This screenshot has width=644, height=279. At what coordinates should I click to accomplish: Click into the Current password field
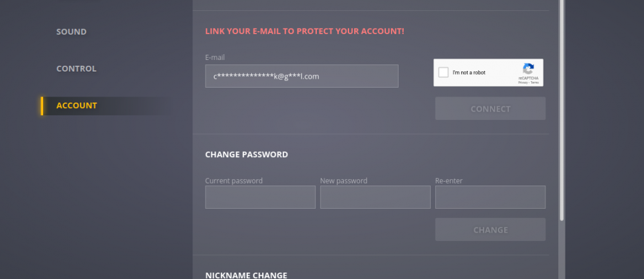coord(260,197)
